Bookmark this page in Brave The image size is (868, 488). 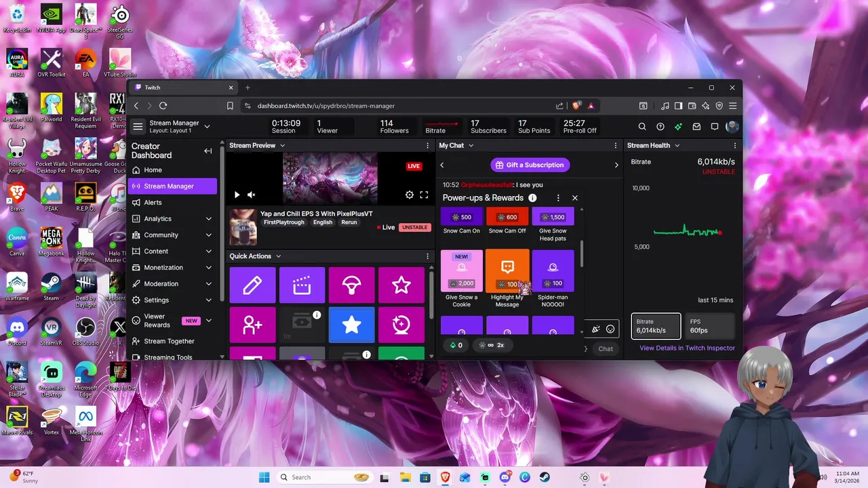coord(230,106)
